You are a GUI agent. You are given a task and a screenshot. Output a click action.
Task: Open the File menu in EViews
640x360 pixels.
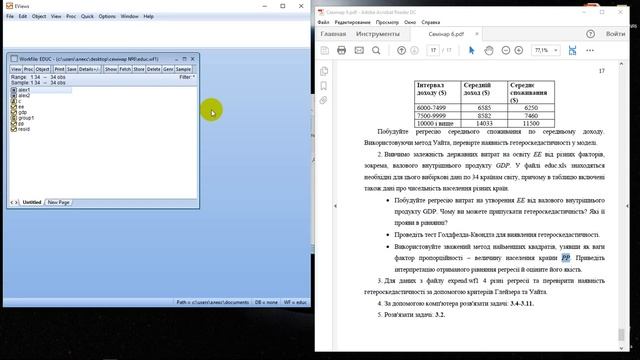10,16
